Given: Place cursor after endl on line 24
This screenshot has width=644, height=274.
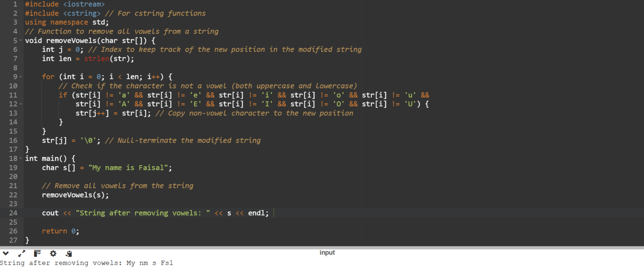Looking at the screenshot, I should tap(270, 213).
